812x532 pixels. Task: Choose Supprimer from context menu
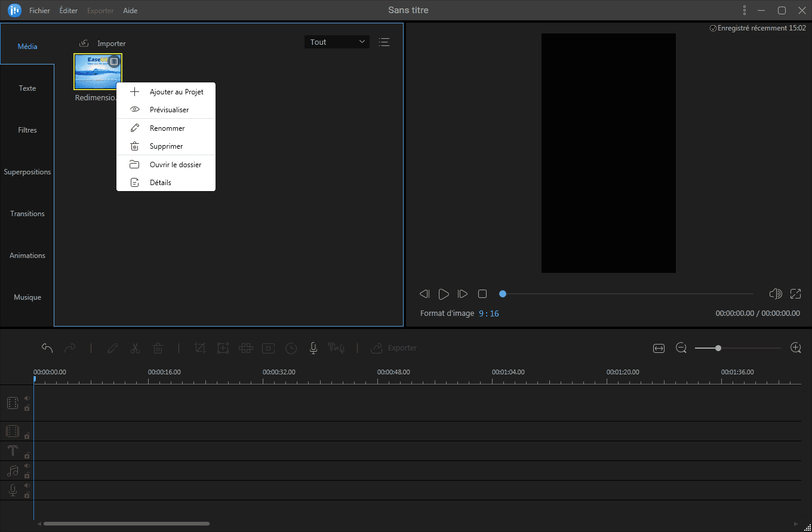pos(166,146)
